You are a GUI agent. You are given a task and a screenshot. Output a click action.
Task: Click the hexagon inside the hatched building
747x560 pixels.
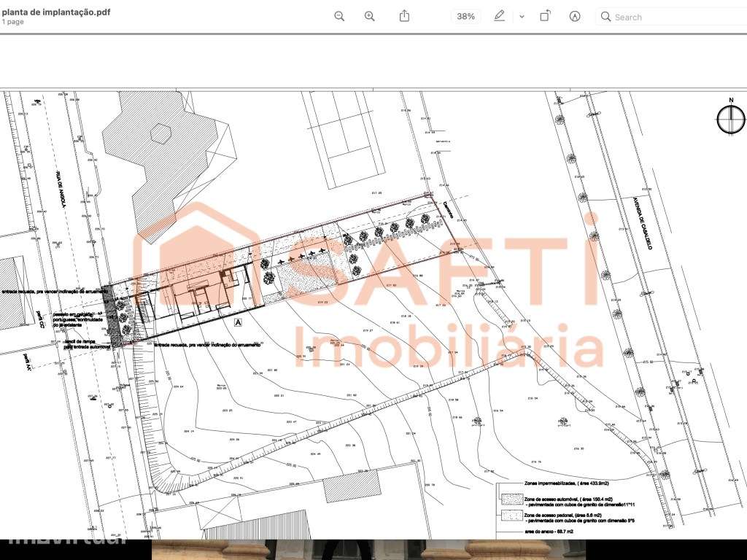(160, 133)
